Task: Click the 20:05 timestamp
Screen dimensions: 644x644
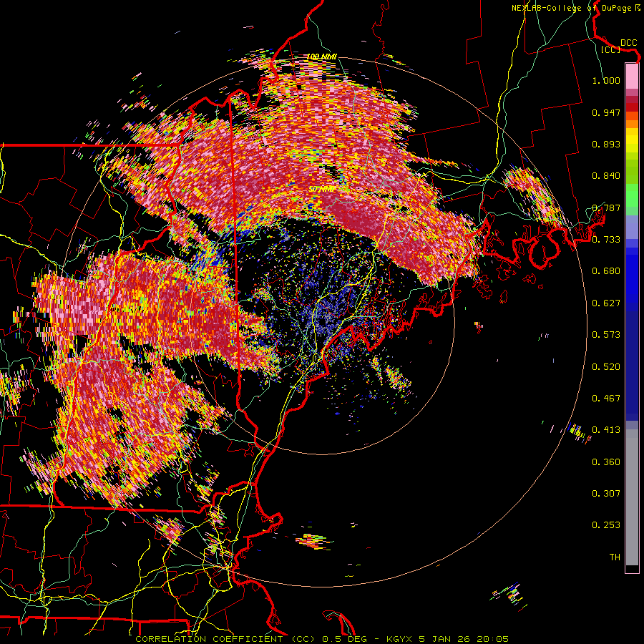Action: coord(492,639)
